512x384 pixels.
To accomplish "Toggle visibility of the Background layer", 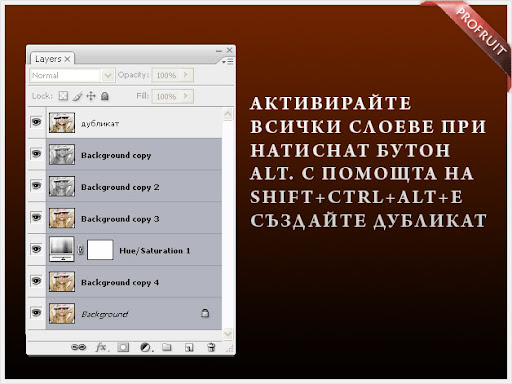I will pos(36,313).
